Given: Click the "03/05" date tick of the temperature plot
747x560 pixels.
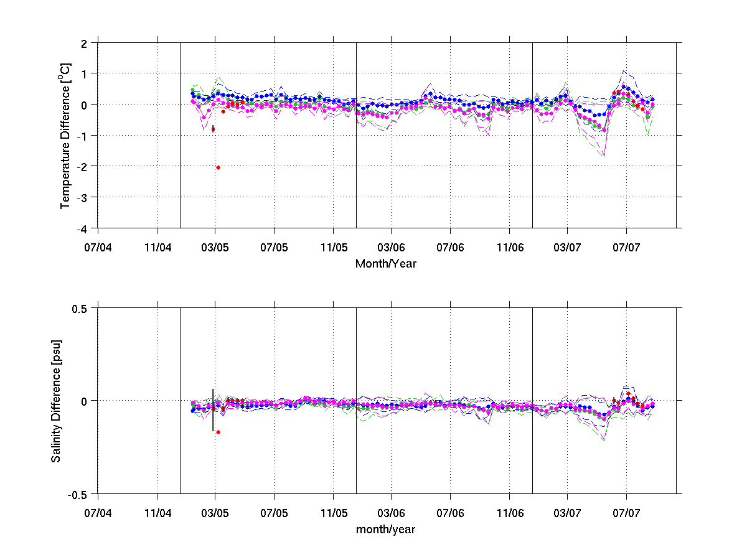Looking at the screenshot, I should pyautogui.click(x=215, y=248).
